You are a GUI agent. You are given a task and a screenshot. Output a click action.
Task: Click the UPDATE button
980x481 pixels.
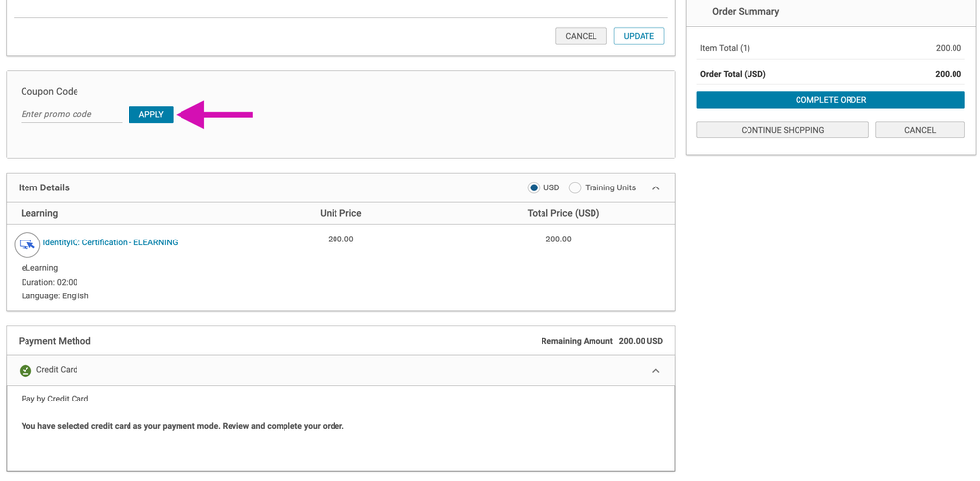[639, 36]
